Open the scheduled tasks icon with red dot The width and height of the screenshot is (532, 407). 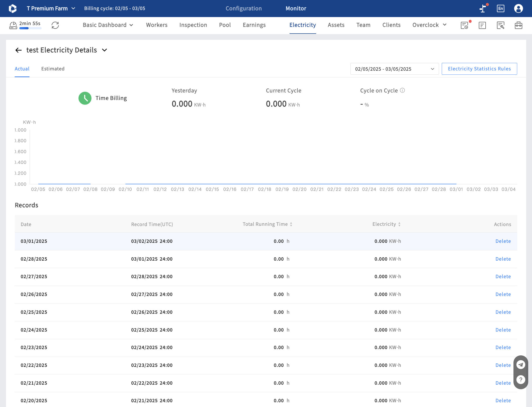tap(464, 25)
